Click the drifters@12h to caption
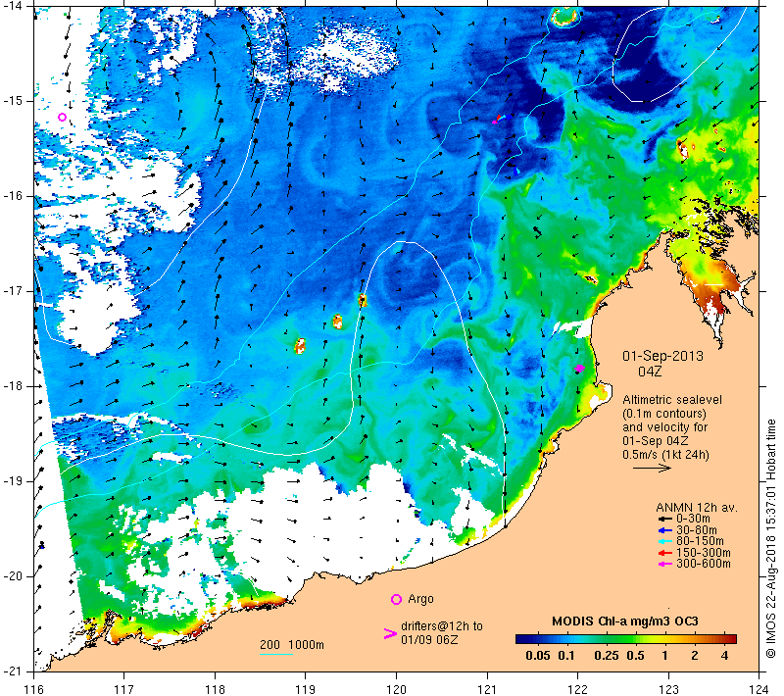This screenshot has height=696, width=784. coord(442,626)
